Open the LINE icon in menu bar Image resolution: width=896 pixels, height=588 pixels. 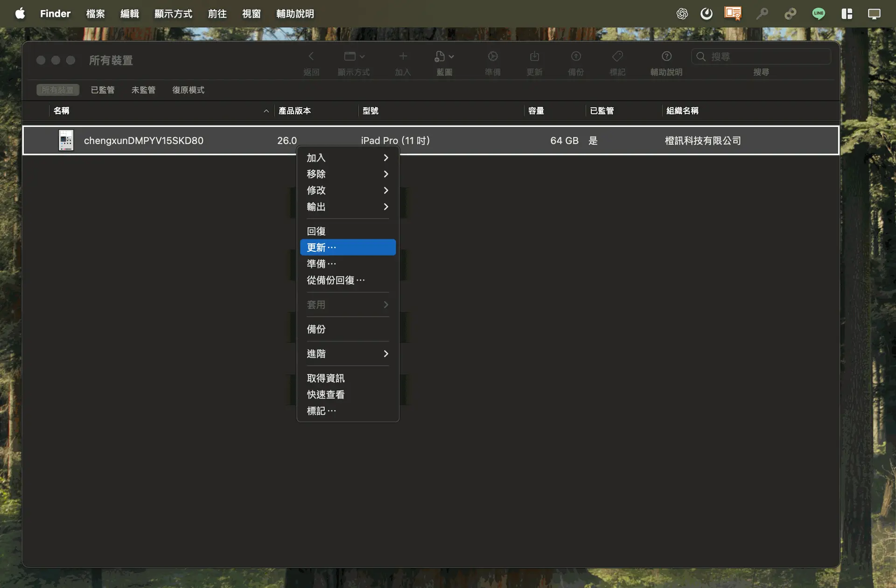[x=818, y=14]
